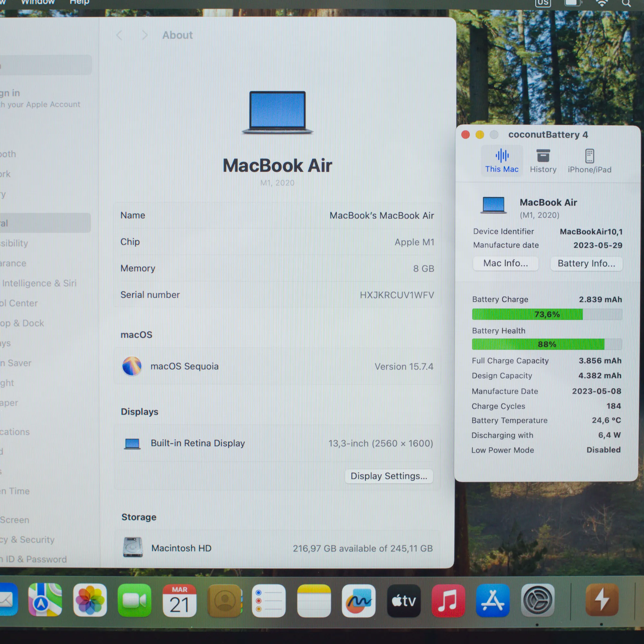Click the Mac Info... button

[505, 263]
